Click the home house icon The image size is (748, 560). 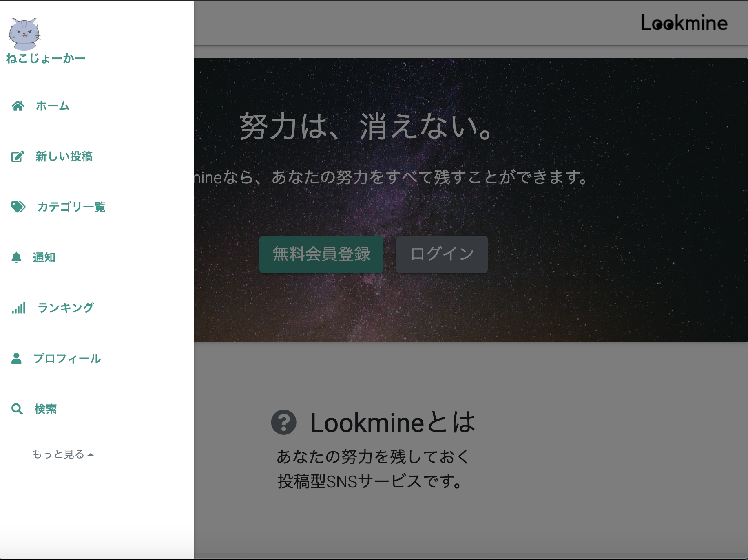click(x=18, y=106)
